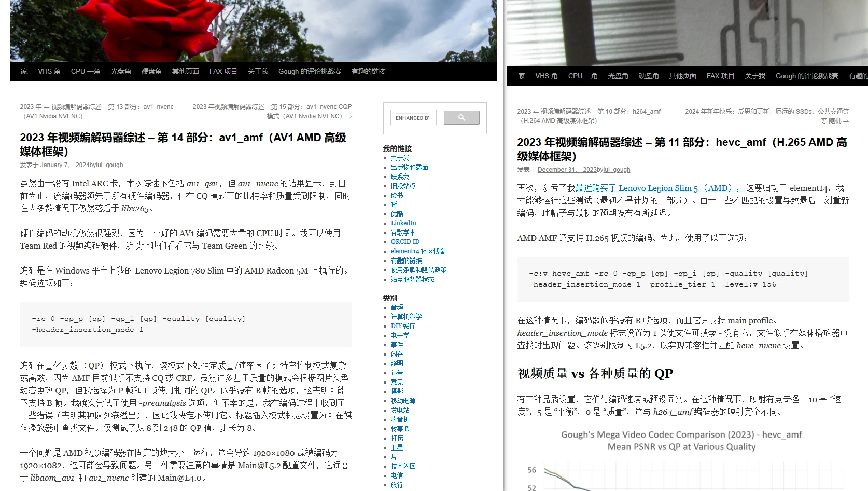This screenshot has width=868, height=491.
Task: Open 其他页面 menu in the left window
Action: pyautogui.click(x=186, y=71)
